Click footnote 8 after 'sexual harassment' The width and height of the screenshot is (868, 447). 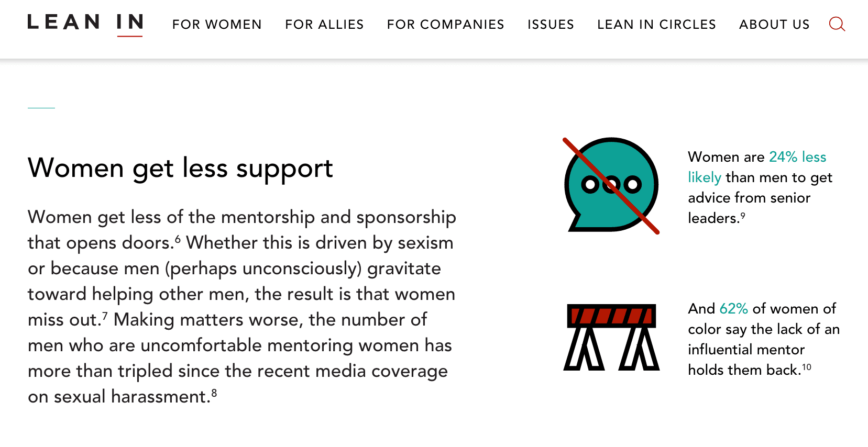(214, 393)
